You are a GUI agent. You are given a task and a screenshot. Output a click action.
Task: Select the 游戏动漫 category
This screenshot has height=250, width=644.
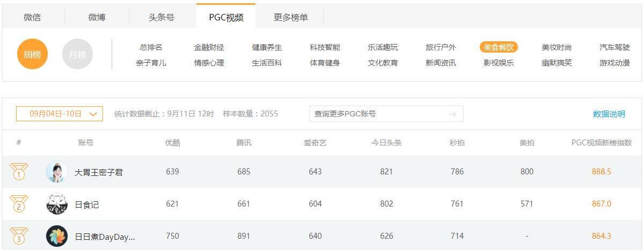[614, 63]
